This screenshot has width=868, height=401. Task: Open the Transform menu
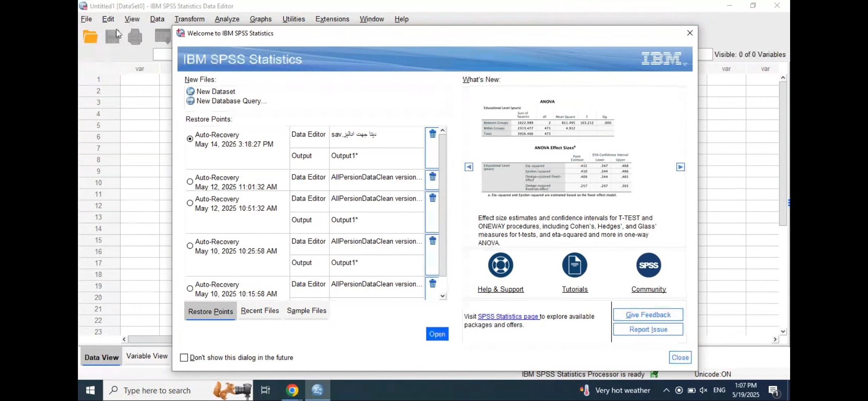tap(190, 19)
